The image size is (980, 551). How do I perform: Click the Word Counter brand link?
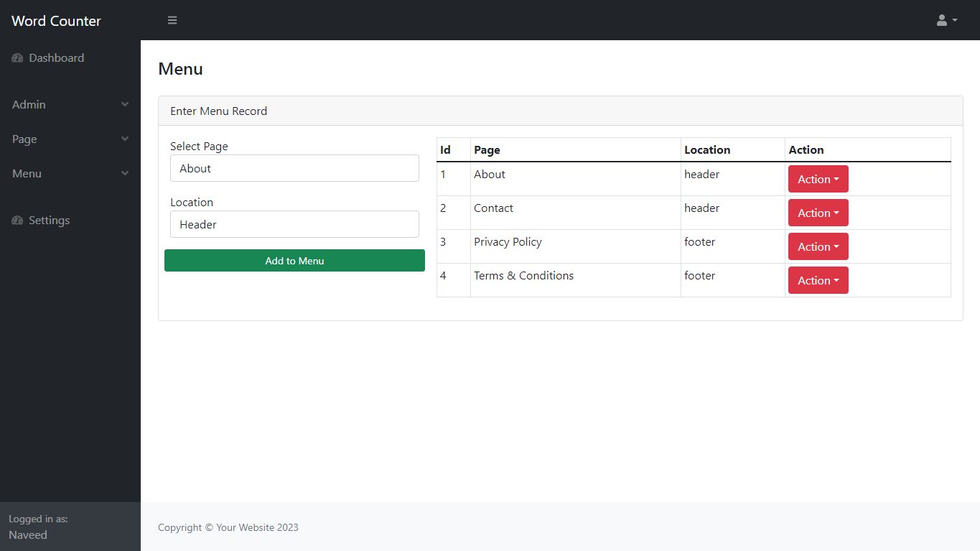(x=56, y=21)
